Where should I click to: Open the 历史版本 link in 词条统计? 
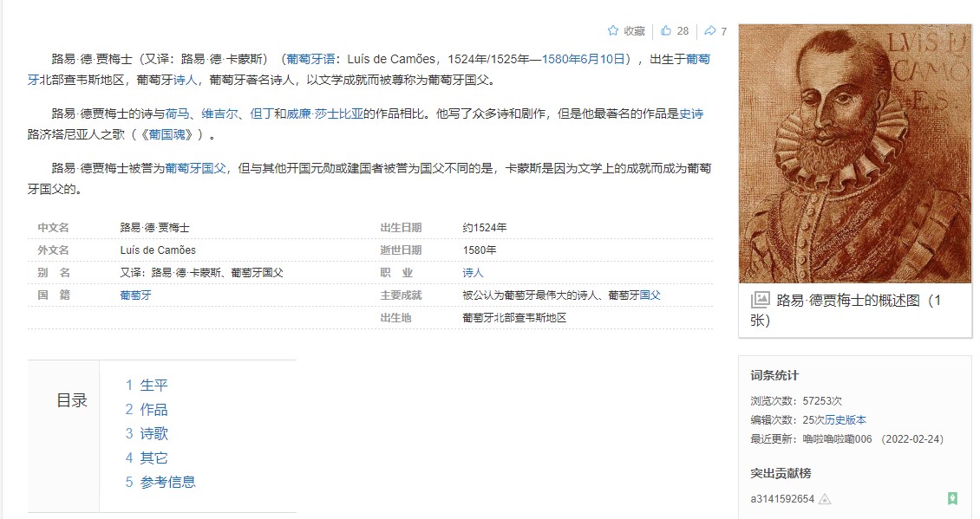pos(845,419)
